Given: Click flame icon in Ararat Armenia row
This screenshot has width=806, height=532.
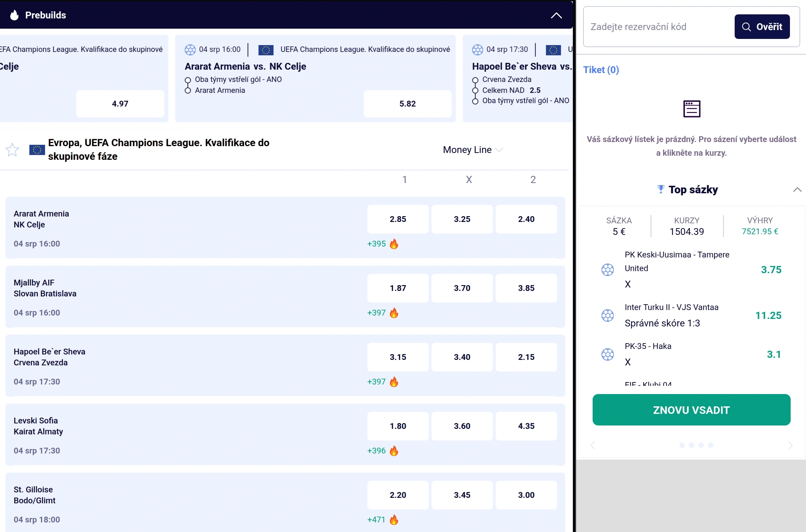Looking at the screenshot, I should tap(394, 244).
